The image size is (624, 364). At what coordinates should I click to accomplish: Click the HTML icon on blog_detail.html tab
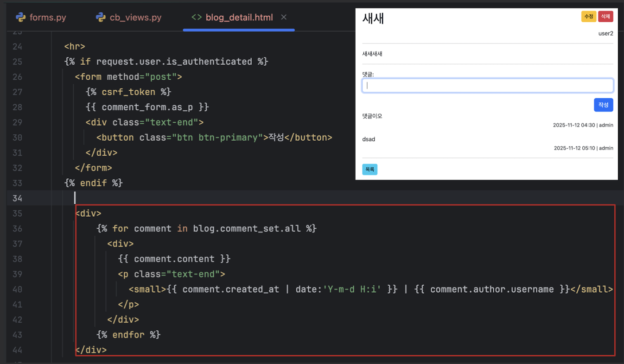197,18
